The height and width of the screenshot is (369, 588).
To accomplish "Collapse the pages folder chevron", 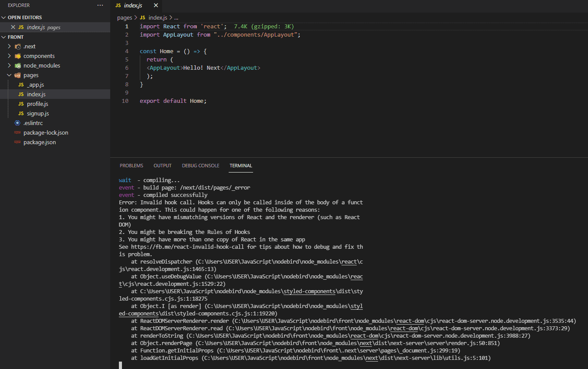I will [x=10, y=75].
